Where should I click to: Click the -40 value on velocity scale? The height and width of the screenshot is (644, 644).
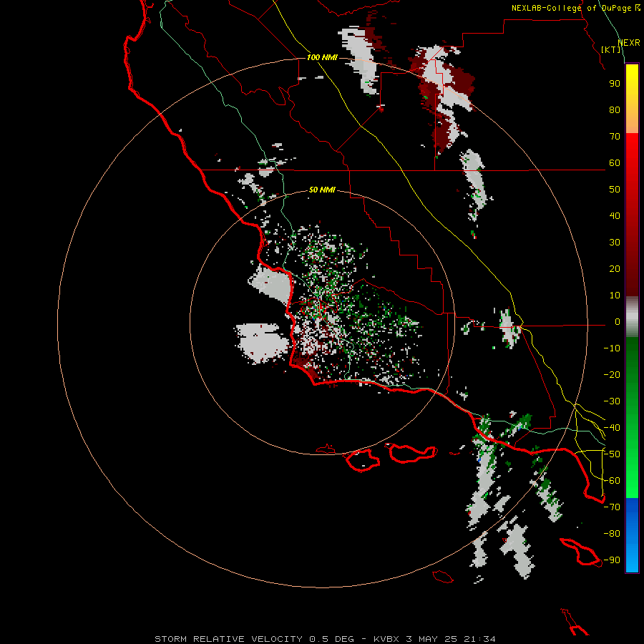coord(612,428)
